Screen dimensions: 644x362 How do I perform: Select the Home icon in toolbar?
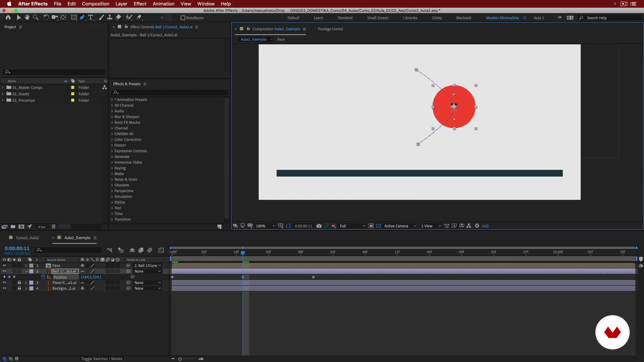[x=8, y=17]
